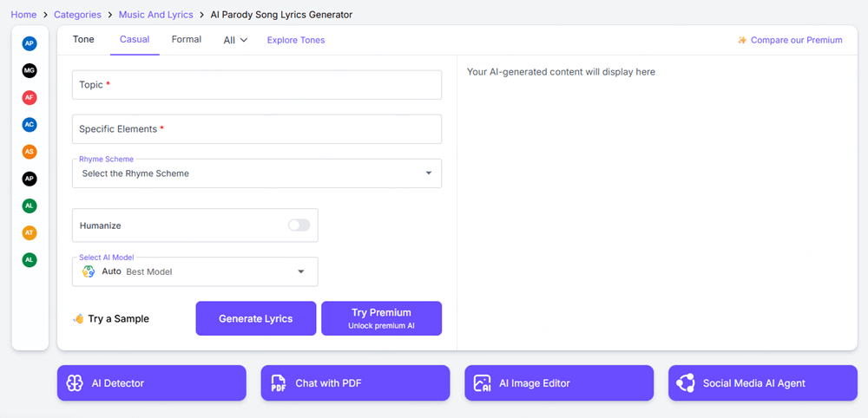Screen dimensions: 868x418
Task: Click the orange AT sidebar icon
Action: pos(30,232)
